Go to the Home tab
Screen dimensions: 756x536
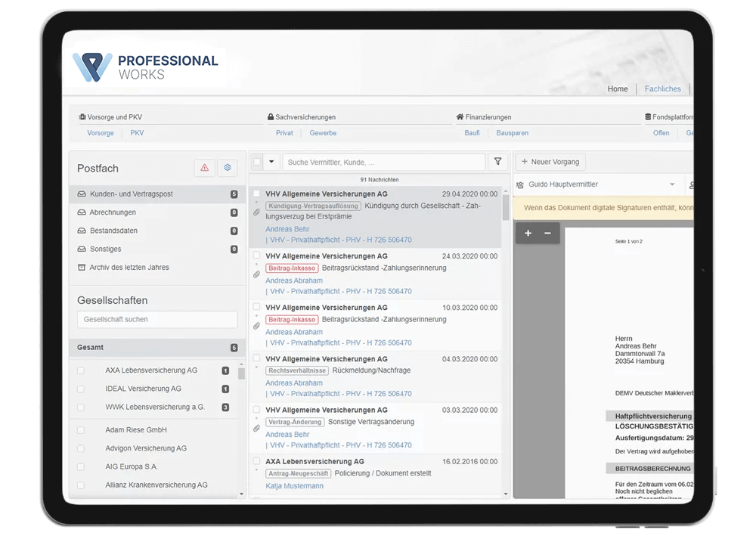pyautogui.click(x=618, y=88)
